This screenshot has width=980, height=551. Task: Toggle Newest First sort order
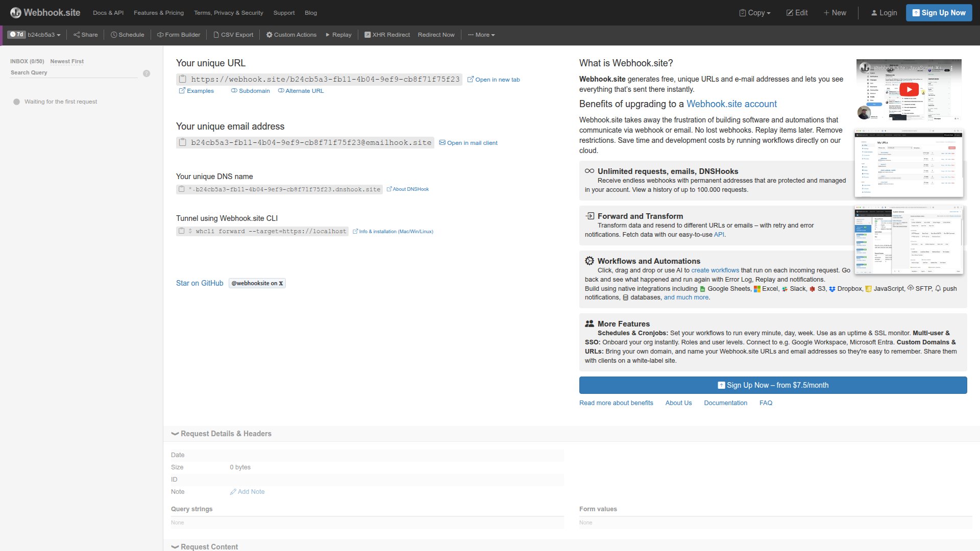click(x=67, y=61)
